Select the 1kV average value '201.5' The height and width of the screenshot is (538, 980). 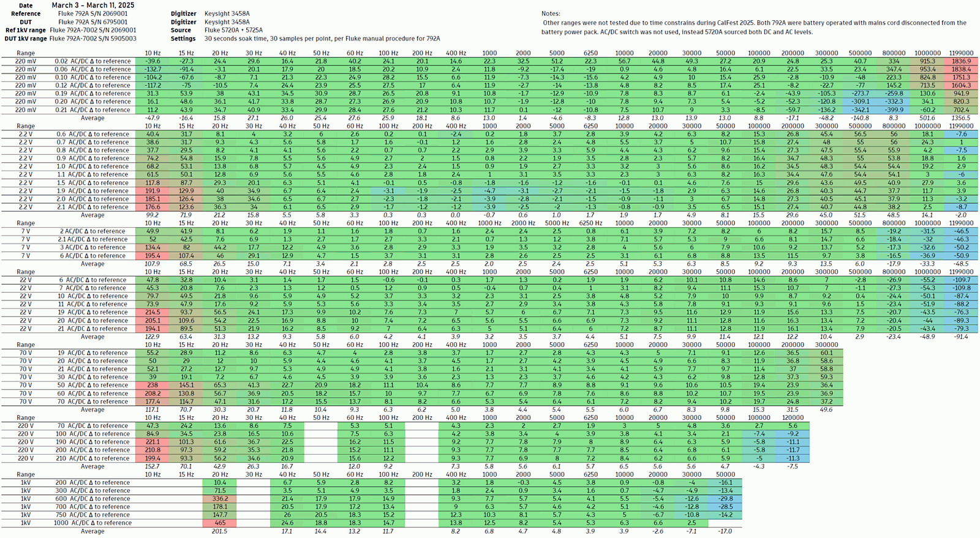[220, 531]
